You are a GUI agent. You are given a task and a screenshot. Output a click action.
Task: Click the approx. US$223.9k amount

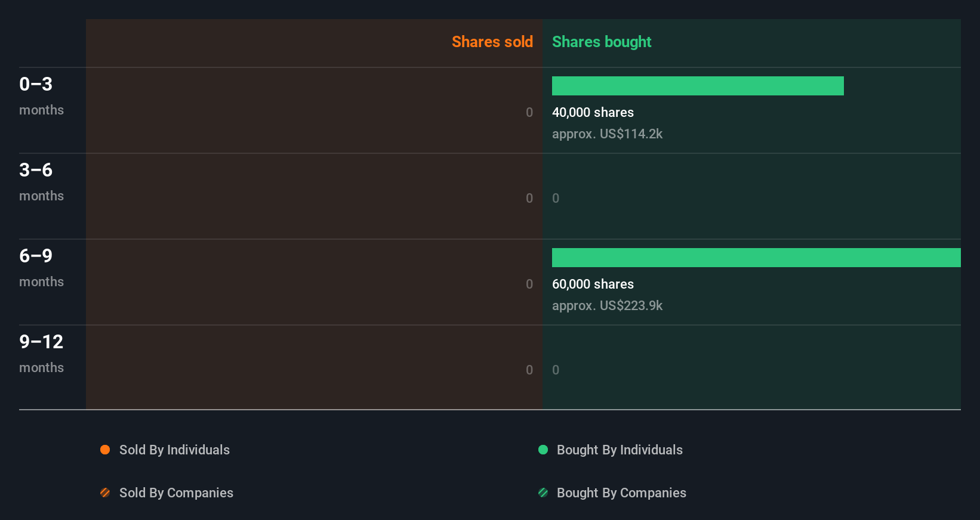coord(607,306)
